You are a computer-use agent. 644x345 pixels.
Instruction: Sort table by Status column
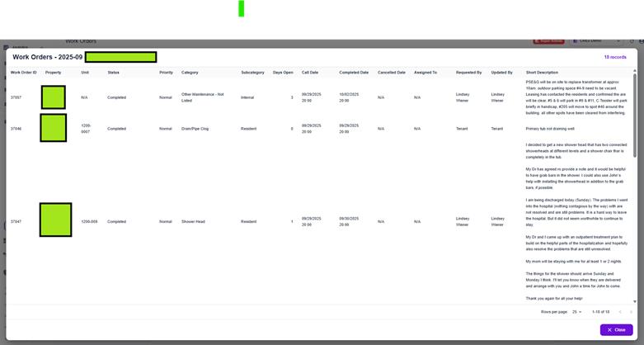click(113, 73)
